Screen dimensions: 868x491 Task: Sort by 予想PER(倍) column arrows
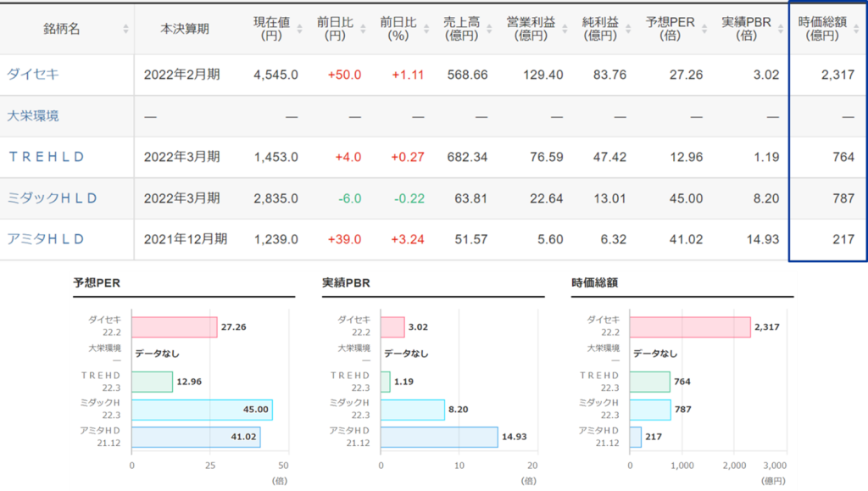704,29
